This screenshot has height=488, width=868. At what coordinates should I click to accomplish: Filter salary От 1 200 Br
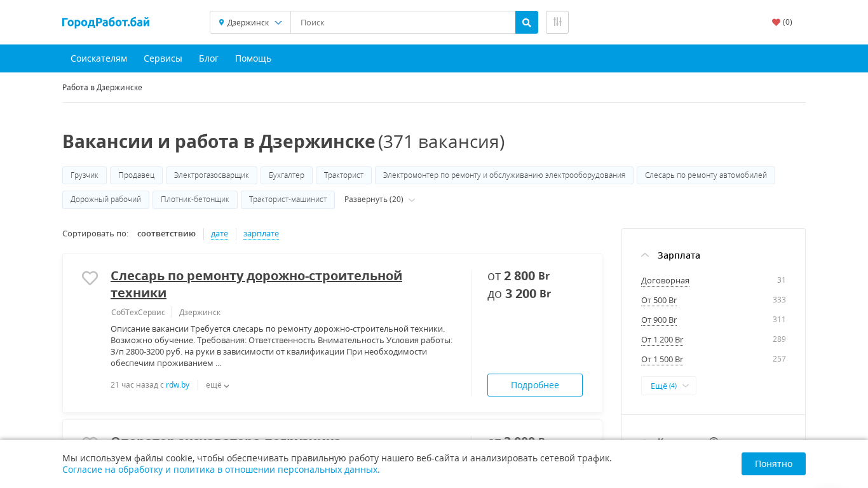click(662, 340)
